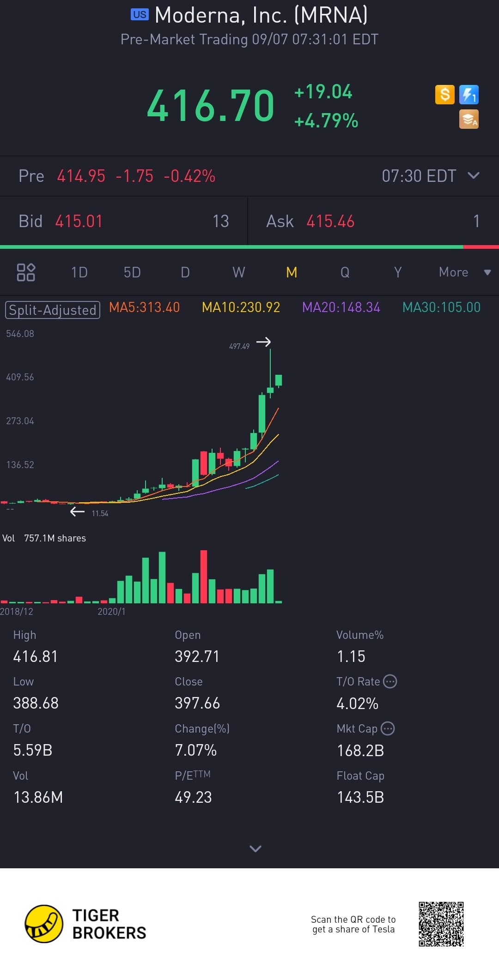Tap the QR code image

point(441,924)
